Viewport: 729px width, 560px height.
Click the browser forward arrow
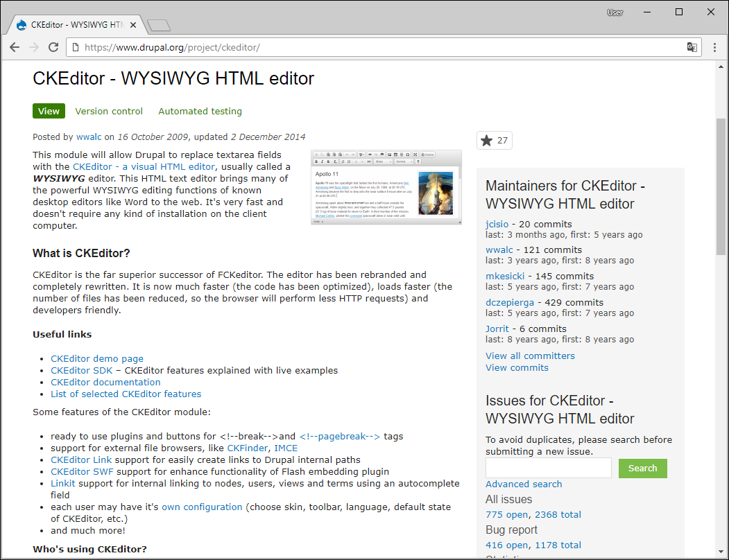pos(33,47)
